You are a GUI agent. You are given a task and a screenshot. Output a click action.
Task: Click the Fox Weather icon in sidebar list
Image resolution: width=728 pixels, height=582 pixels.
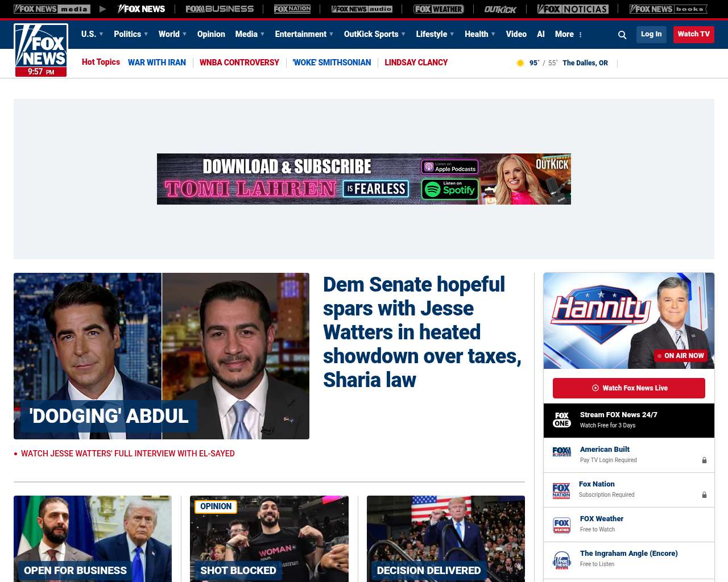(x=562, y=525)
